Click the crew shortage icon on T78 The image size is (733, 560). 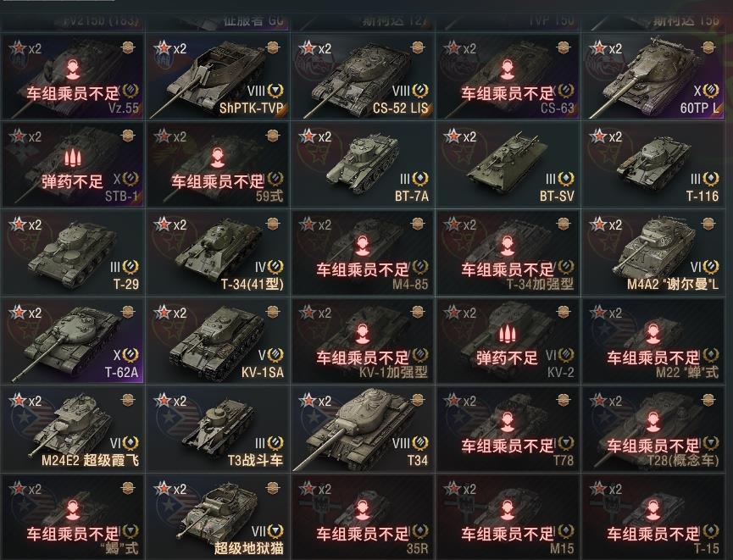pos(508,422)
